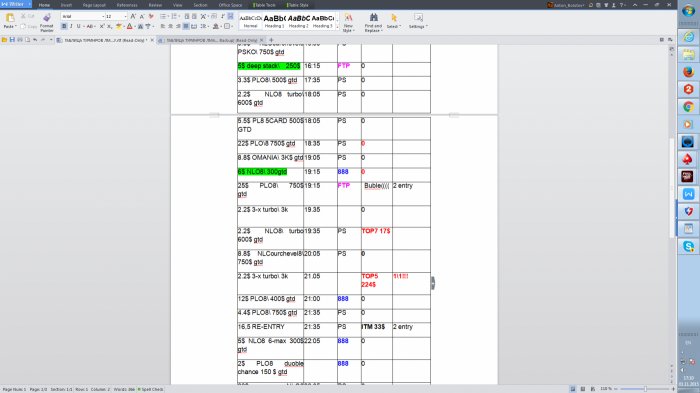The width and height of the screenshot is (700, 393).
Task: Click the Undo arrow icon
Action: (x=35, y=40)
